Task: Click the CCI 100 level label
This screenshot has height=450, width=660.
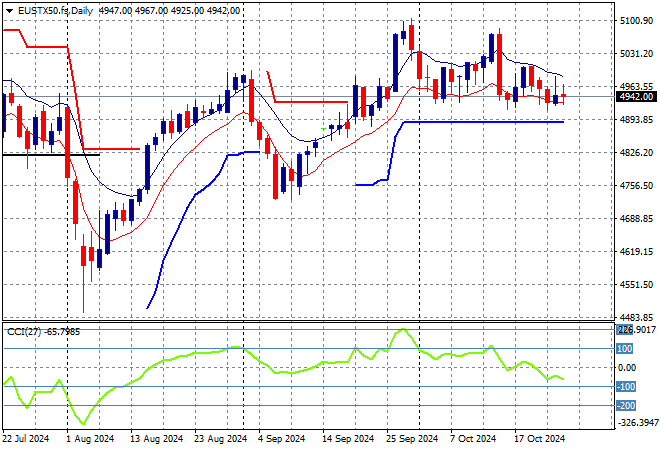Action: (624, 349)
